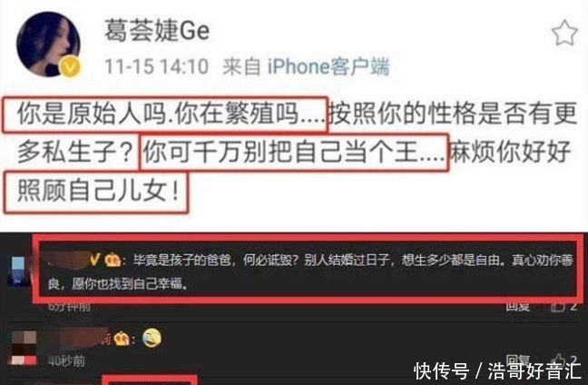
Task: Select the 11-15 14:10 post timestamp
Action: tap(156, 67)
